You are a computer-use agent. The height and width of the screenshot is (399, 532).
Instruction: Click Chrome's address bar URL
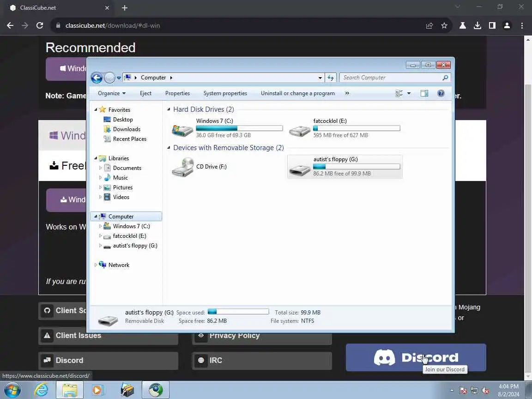(112, 26)
